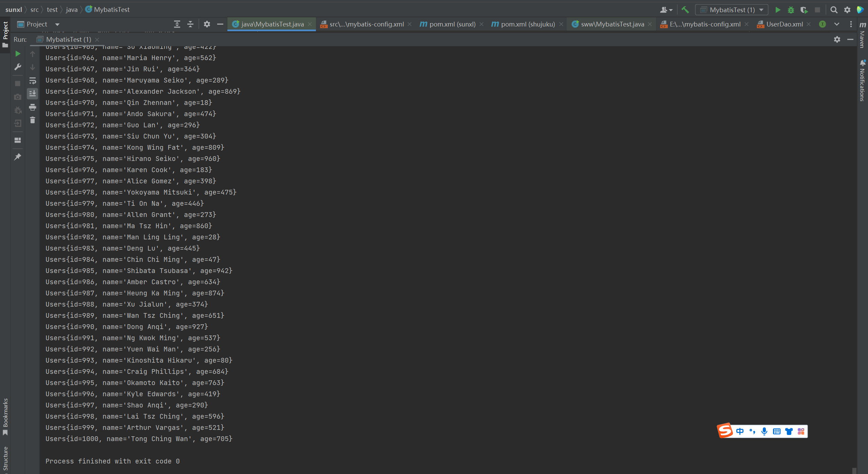868x474 pixels.
Task: Open Search Everywhere magnifier icon
Action: click(x=834, y=10)
